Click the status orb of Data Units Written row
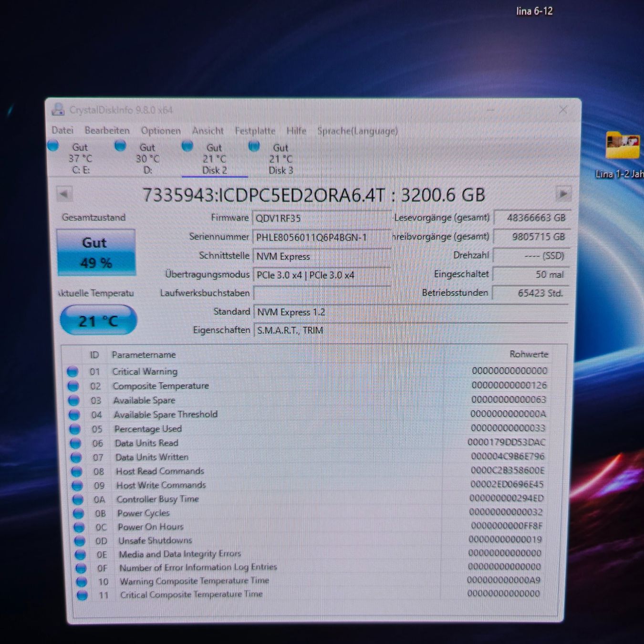 pos(76,457)
